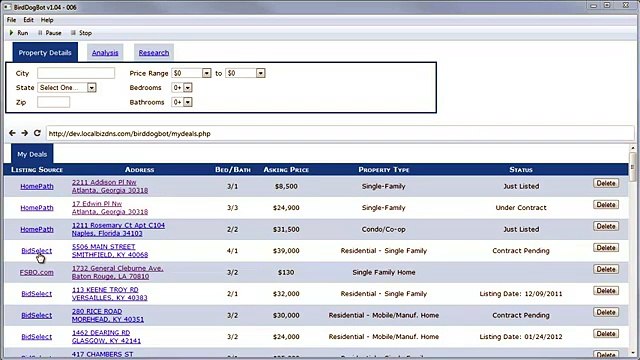Open BidSelect link for 280 Rice Road
Viewport: 640px width, 360px height.
click(36, 315)
